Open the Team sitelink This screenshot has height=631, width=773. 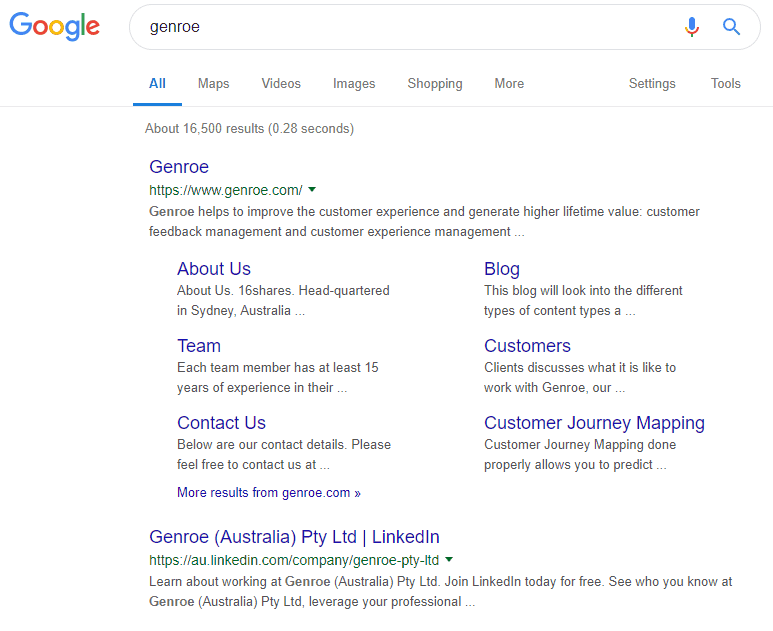[x=199, y=346]
